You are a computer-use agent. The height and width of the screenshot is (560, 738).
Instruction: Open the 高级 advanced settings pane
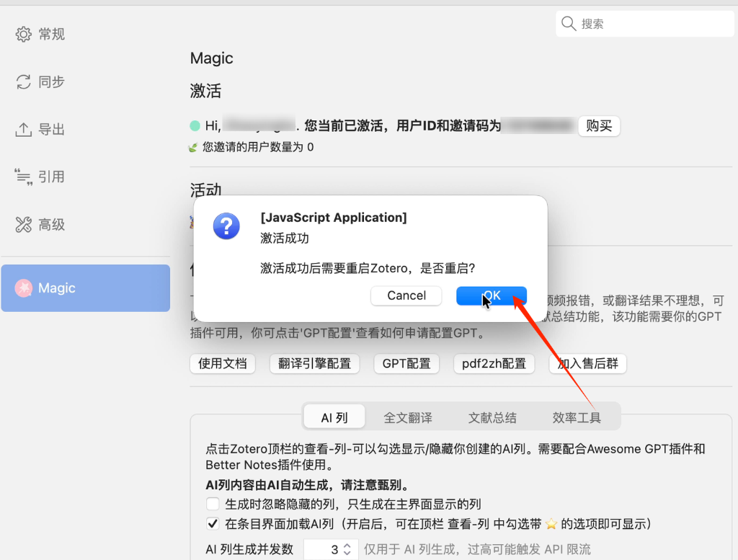click(40, 224)
